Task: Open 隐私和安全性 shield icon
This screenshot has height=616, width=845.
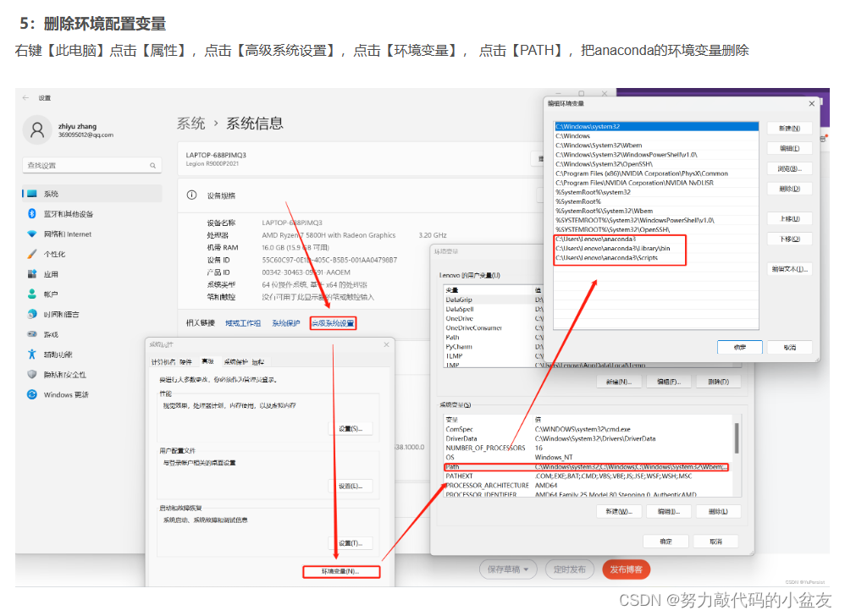Action: click(32, 374)
